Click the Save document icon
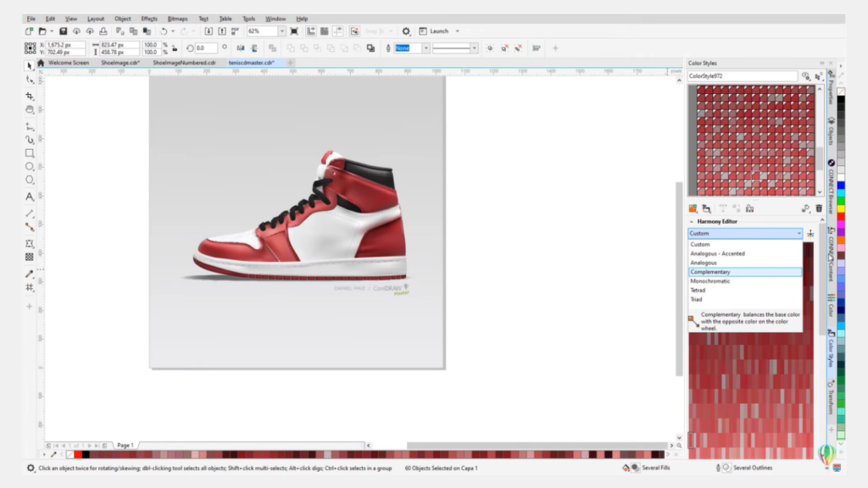868x488 pixels. pos(63,31)
